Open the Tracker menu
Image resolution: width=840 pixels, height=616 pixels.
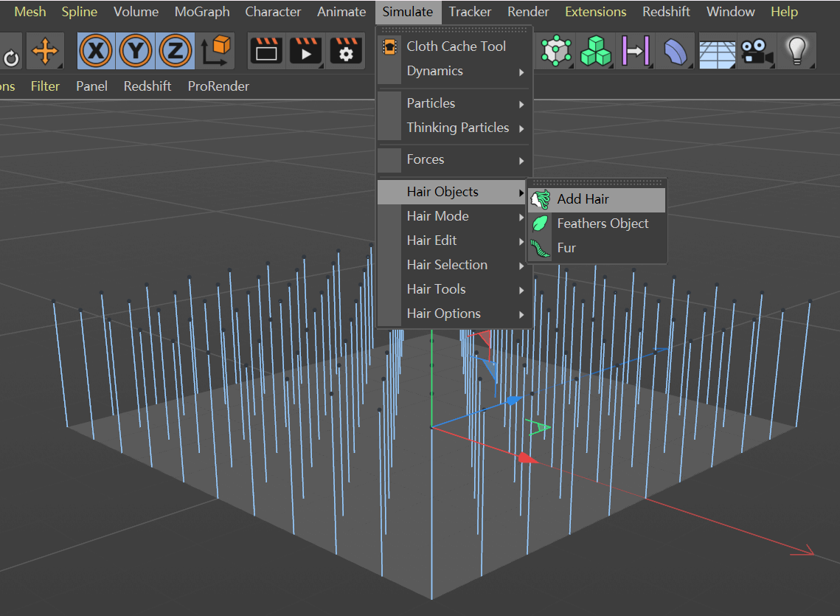(470, 12)
